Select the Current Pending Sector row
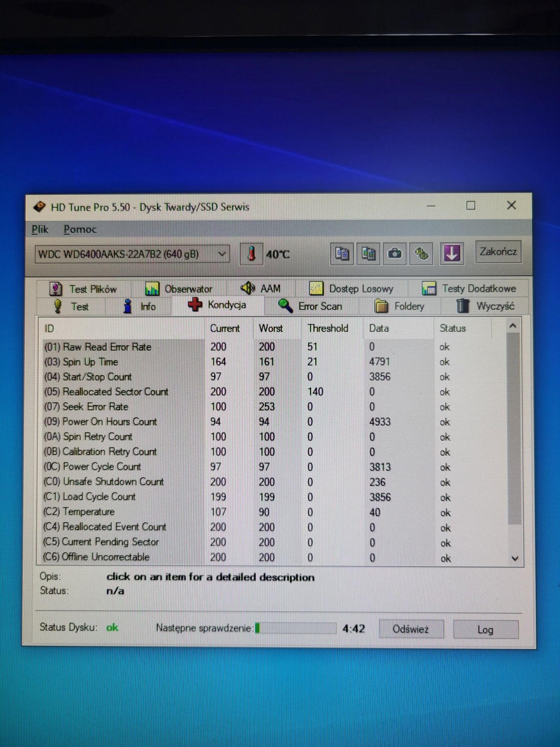The width and height of the screenshot is (560, 747). pos(274,542)
